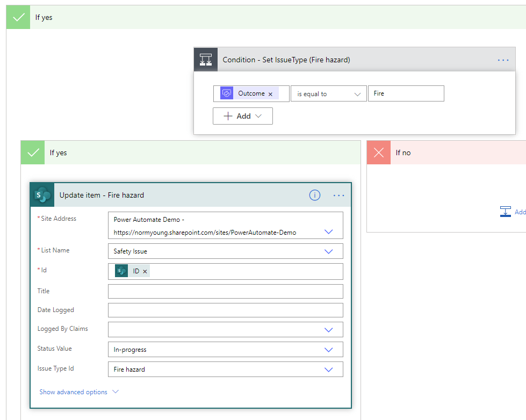This screenshot has height=420, width=526.
Task: Open the Issue Type Id dropdown
Action: click(329, 370)
